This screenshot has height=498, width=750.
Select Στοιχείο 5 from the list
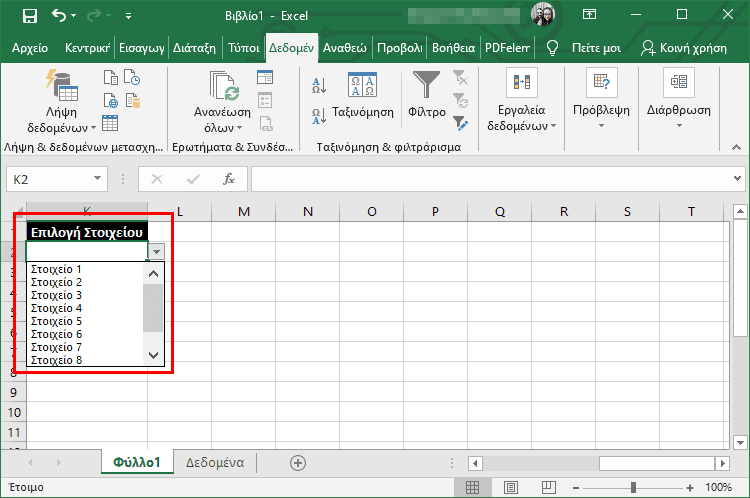tap(56, 321)
